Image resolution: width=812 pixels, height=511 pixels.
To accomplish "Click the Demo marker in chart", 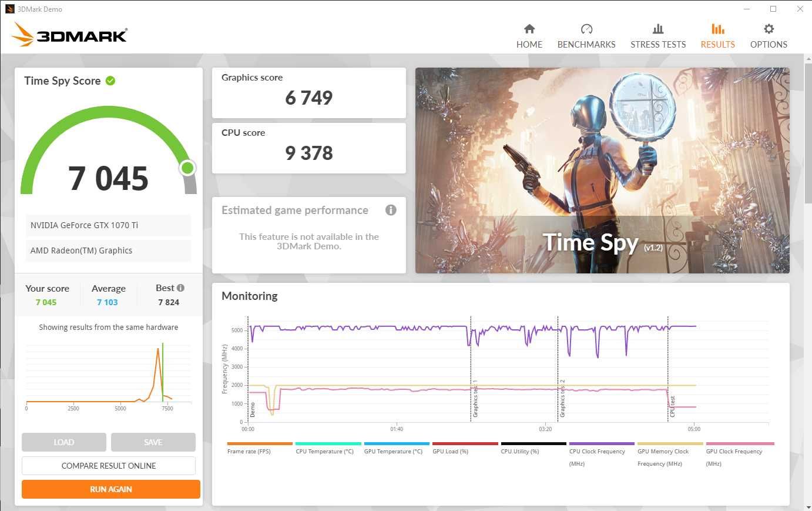I will [253, 410].
